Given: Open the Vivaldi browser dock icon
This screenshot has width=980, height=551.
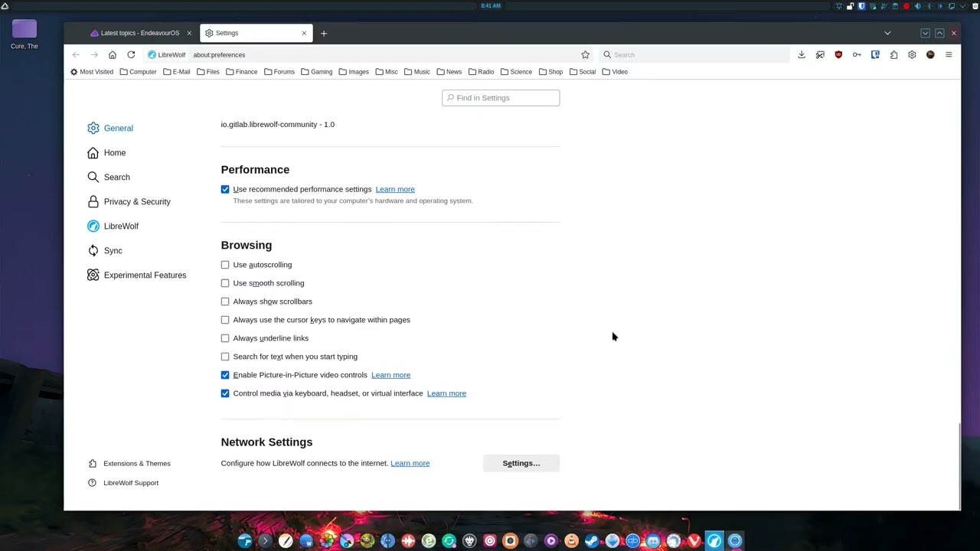Looking at the screenshot, I should [694, 541].
